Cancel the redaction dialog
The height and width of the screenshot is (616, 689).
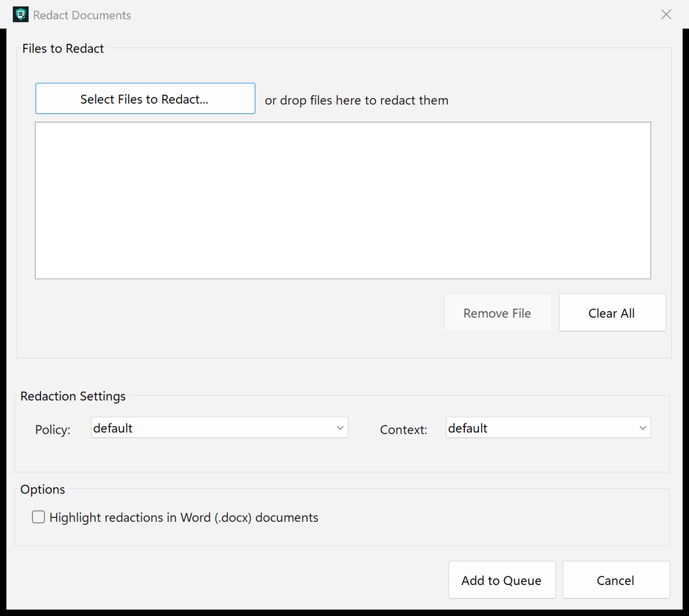pyautogui.click(x=616, y=580)
